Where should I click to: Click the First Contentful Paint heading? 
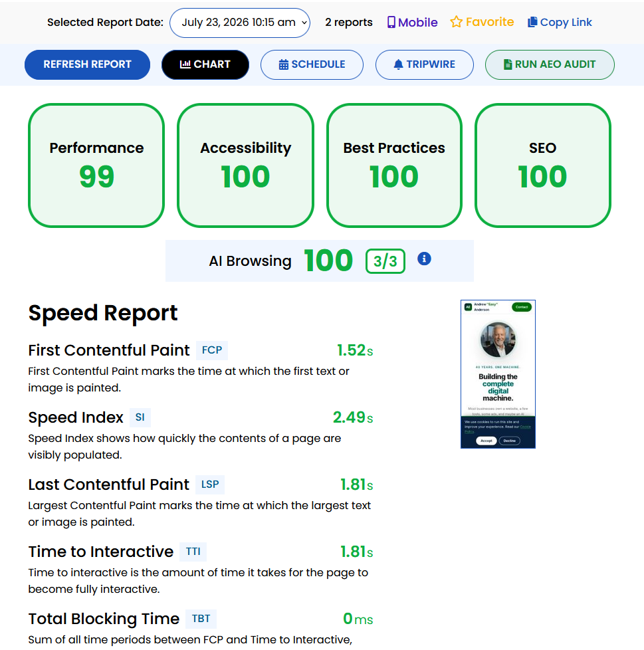pos(108,350)
